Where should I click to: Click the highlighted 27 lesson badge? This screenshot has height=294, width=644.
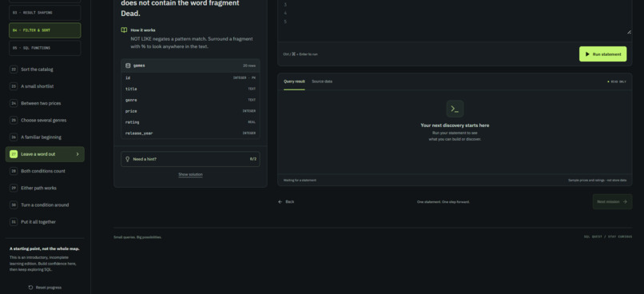(x=14, y=154)
